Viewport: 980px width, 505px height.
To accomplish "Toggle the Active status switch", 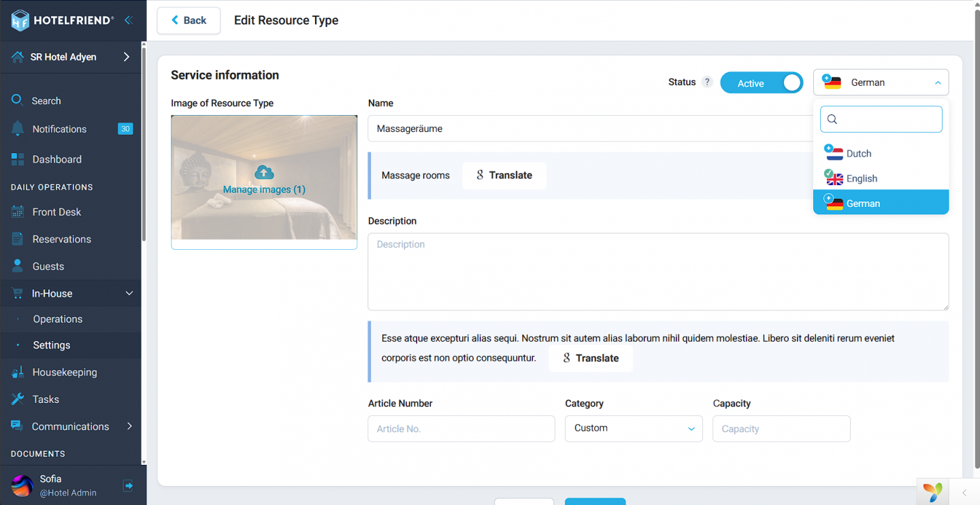I will [x=762, y=83].
